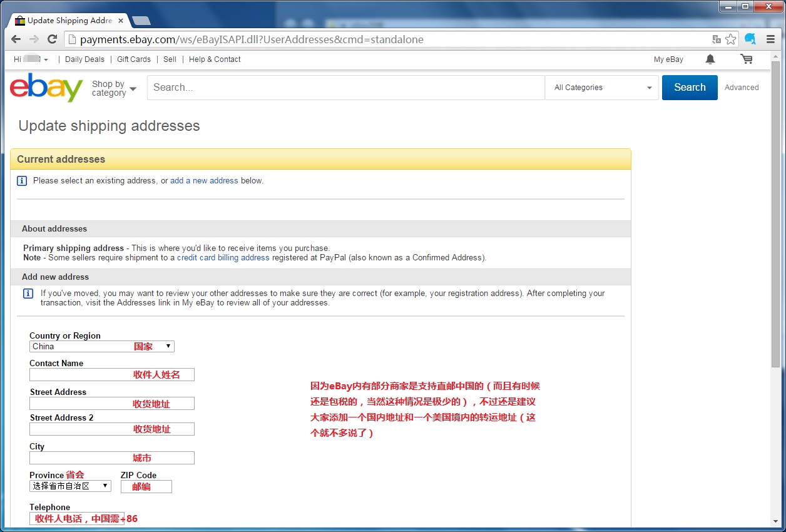Open the All Categories dropdown
This screenshot has width=786, height=532.
click(x=602, y=88)
